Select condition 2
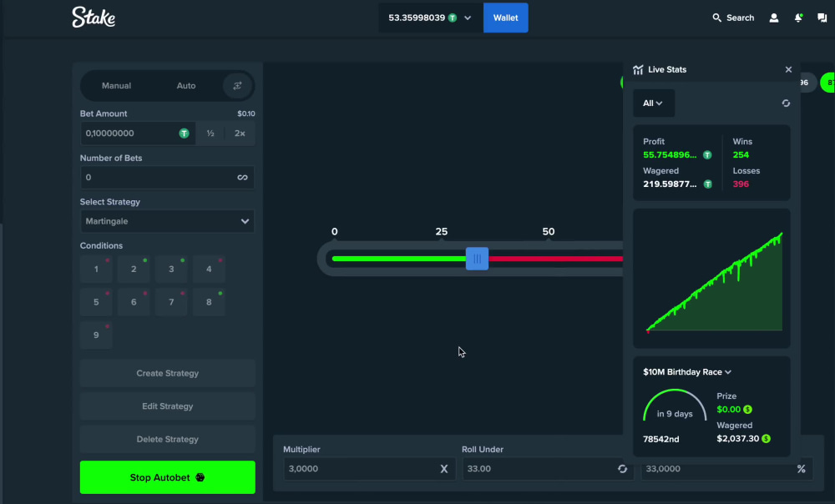Image resolution: width=835 pixels, height=504 pixels. click(x=134, y=270)
